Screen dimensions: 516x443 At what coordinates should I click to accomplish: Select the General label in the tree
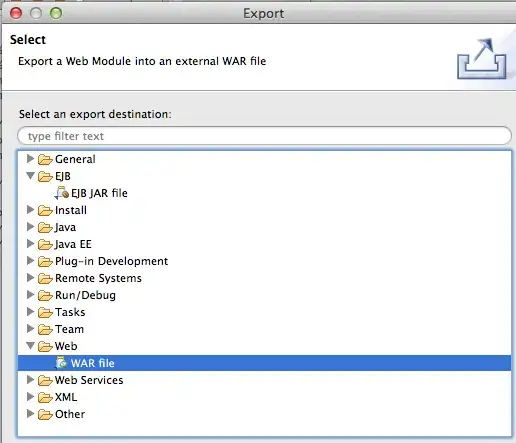75,159
